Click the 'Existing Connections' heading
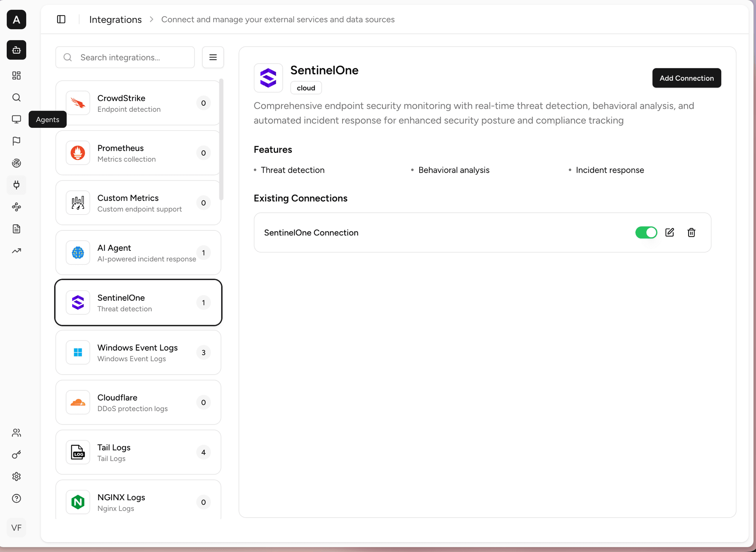756x552 pixels. point(301,198)
